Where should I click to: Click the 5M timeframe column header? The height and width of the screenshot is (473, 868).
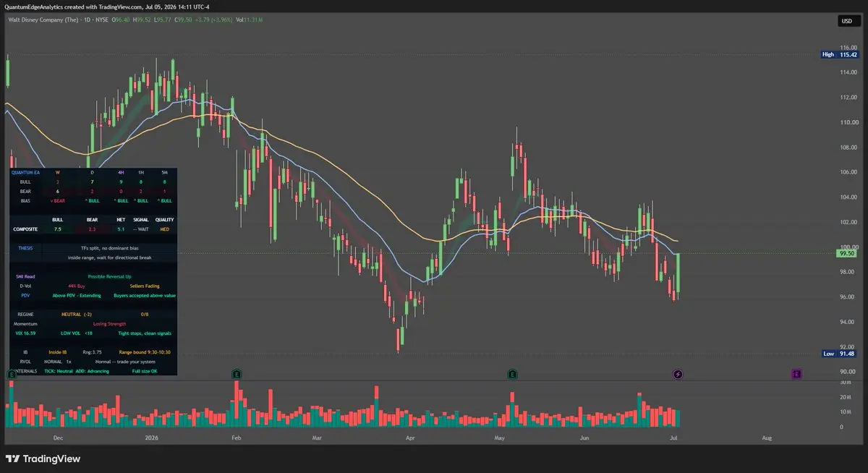pos(164,172)
